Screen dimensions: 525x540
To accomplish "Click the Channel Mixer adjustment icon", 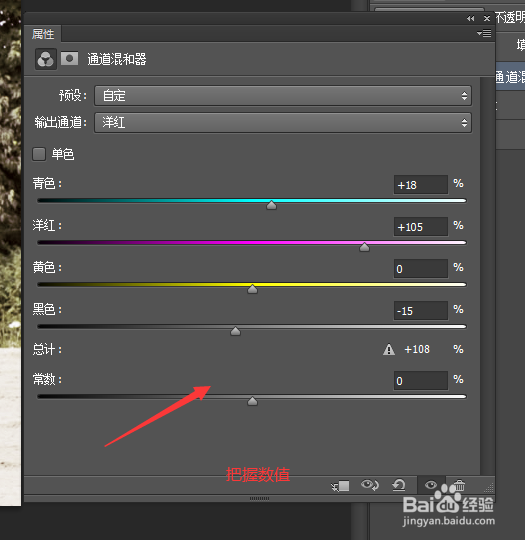I will pos(45,59).
